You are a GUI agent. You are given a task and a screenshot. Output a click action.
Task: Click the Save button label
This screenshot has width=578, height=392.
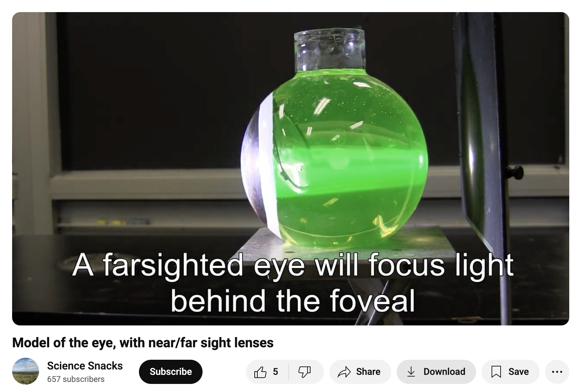click(x=518, y=372)
